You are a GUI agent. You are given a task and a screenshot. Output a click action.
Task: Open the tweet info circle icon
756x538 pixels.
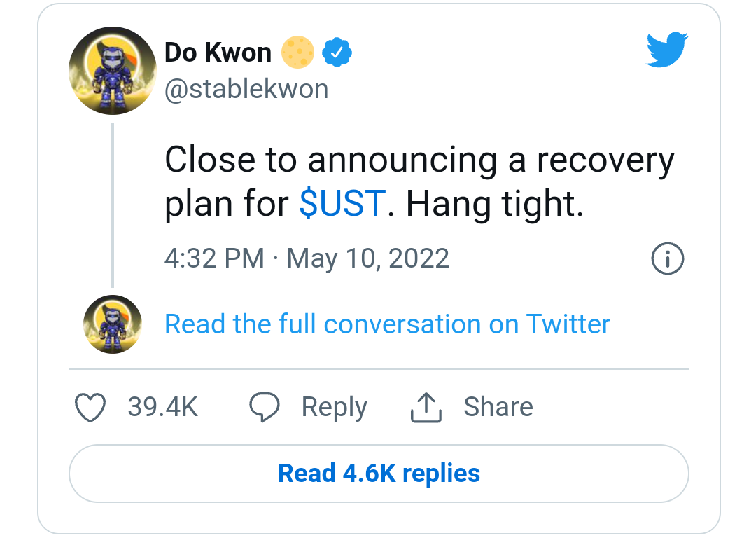tap(667, 259)
